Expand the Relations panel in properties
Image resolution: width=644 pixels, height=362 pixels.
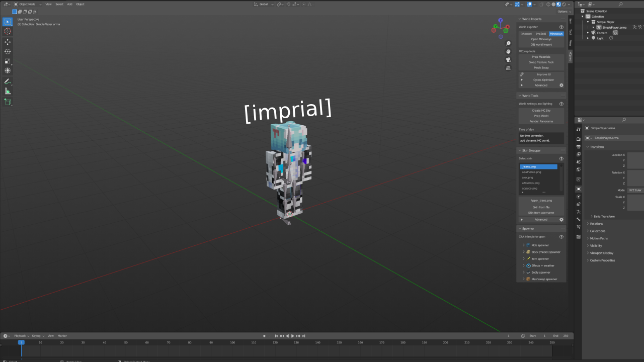596,224
